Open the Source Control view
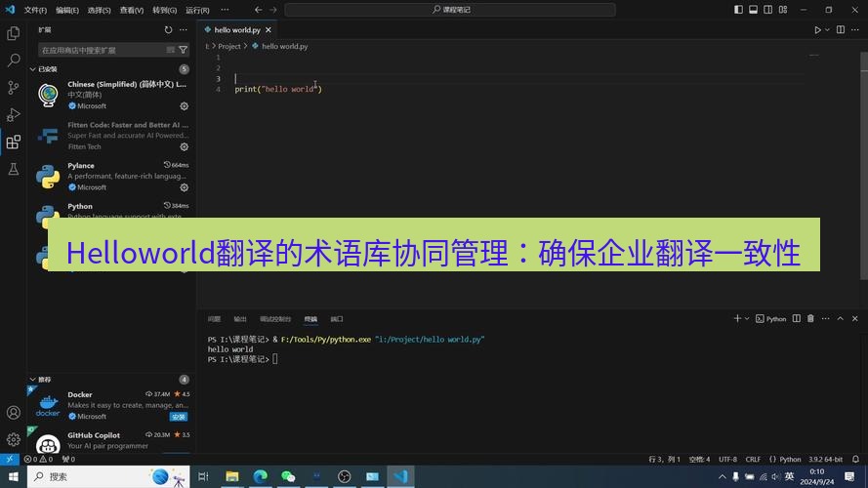 coord(14,88)
